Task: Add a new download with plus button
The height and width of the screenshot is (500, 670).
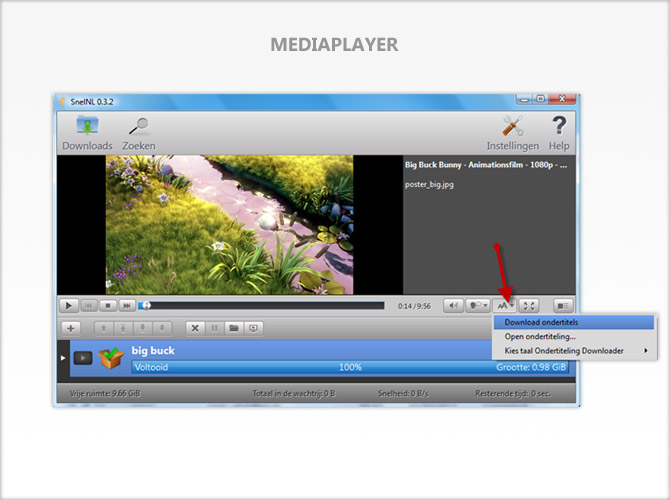Action: (71, 328)
